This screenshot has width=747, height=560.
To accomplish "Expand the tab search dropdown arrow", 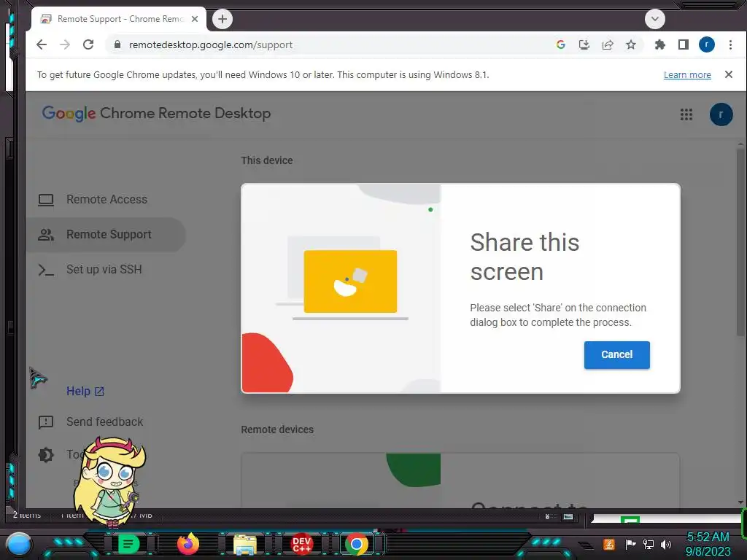I will pos(654,19).
